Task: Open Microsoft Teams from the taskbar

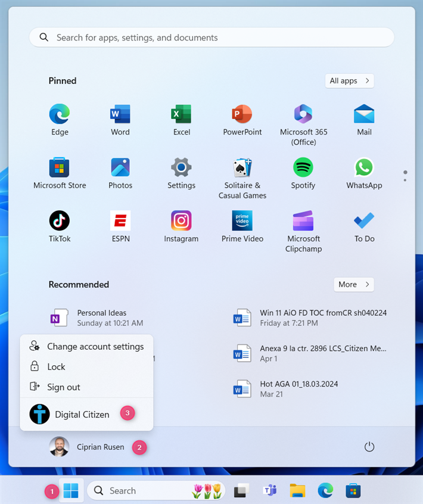Action: 270,490
